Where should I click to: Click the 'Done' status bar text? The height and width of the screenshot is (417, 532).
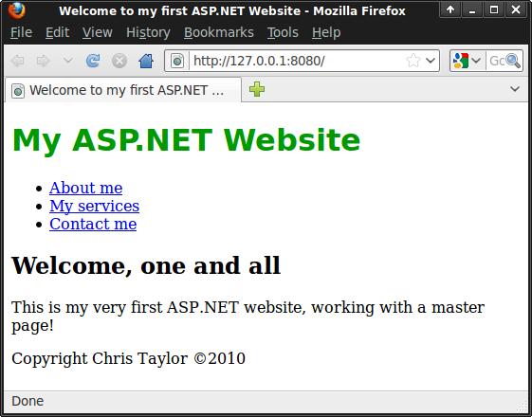pyautogui.click(x=28, y=401)
